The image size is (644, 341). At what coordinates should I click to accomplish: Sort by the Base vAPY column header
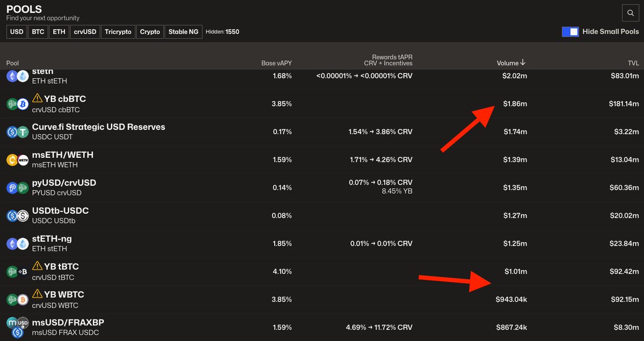pyautogui.click(x=276, y=63)
